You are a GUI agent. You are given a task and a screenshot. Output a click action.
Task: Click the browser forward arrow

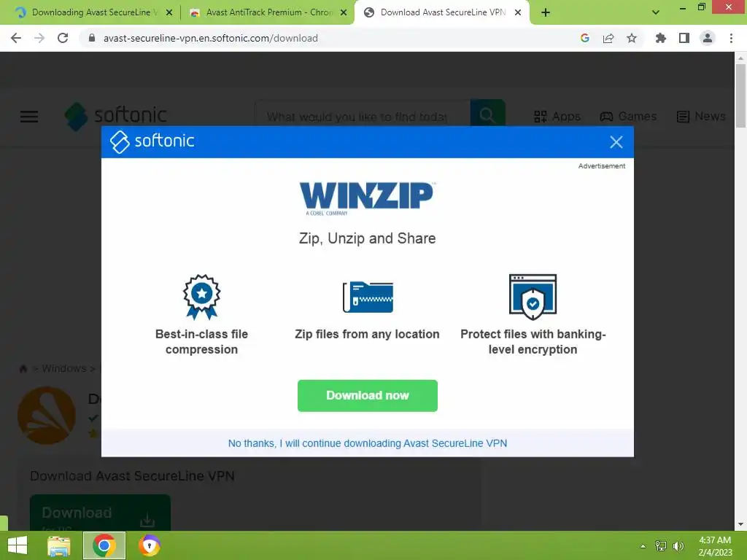click(x=39, y=38)
